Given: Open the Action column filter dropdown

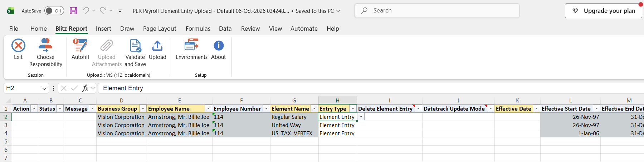Looking at the screenshot, I should (34, 108).
